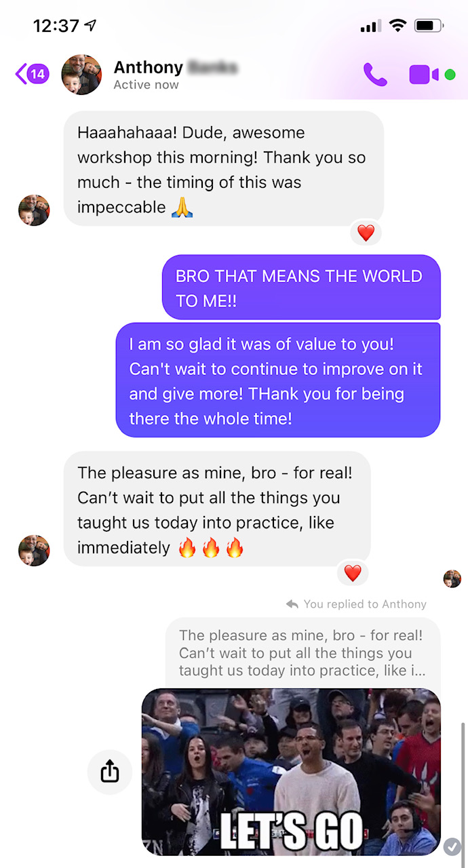Select the BRO THAT MEANS THE WORLD message
Image resolution: width=468 pixels, height=868 pixels.
click(301, 288)
